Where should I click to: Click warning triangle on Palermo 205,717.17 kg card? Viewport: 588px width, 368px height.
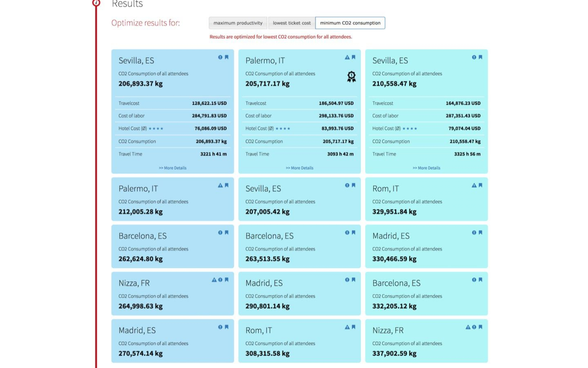(x=347, y=57)
